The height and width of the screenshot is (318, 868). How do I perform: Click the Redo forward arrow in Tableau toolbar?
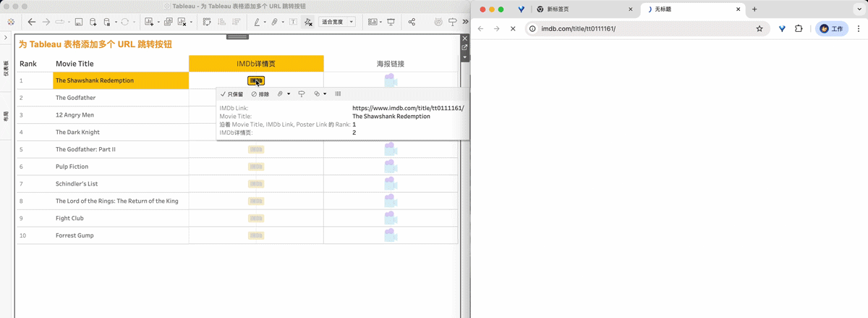click(x=46, y=22)
